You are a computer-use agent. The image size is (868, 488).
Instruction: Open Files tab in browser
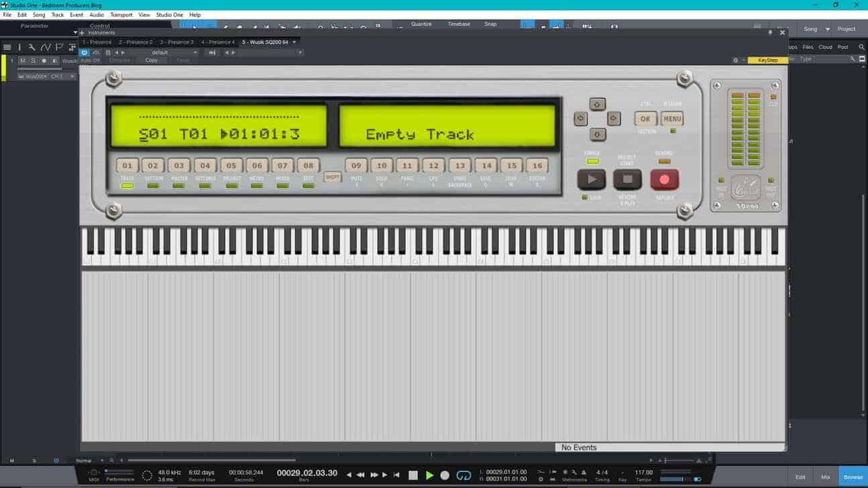[x=808, y=47]
